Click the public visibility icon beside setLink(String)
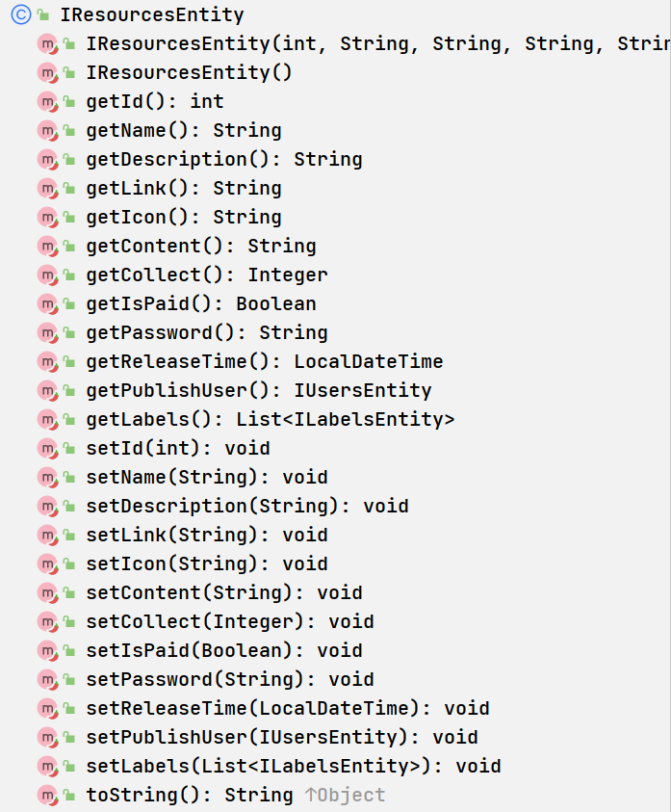This screenshot has width=671, height=812. point(69,535)
